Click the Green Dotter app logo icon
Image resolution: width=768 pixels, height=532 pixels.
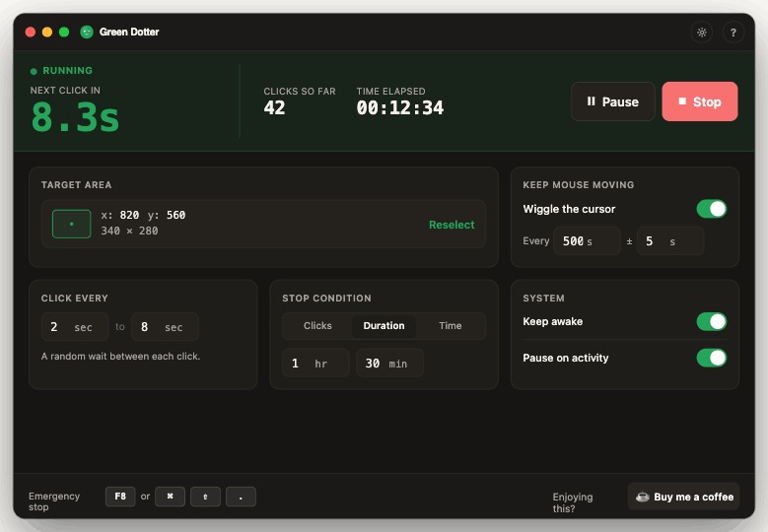[87, 32]
